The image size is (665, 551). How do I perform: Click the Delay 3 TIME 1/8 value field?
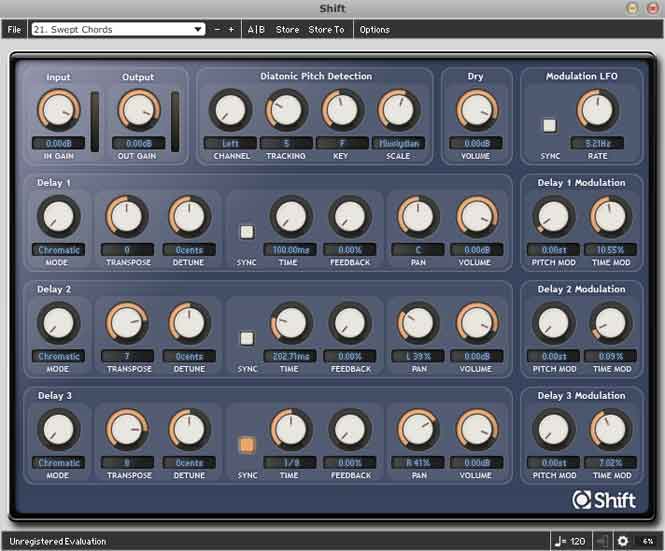coord(291,463)
